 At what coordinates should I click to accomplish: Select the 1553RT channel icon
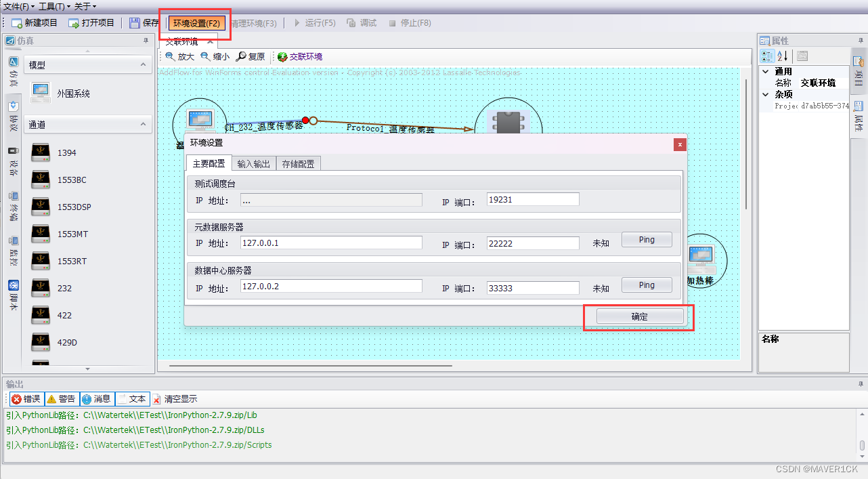point(41,261)
